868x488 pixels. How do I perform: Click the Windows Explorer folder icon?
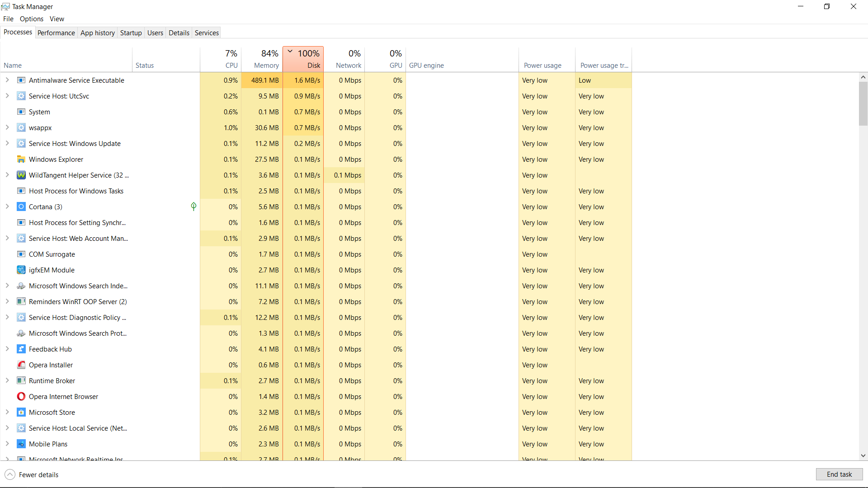[21, 160]
